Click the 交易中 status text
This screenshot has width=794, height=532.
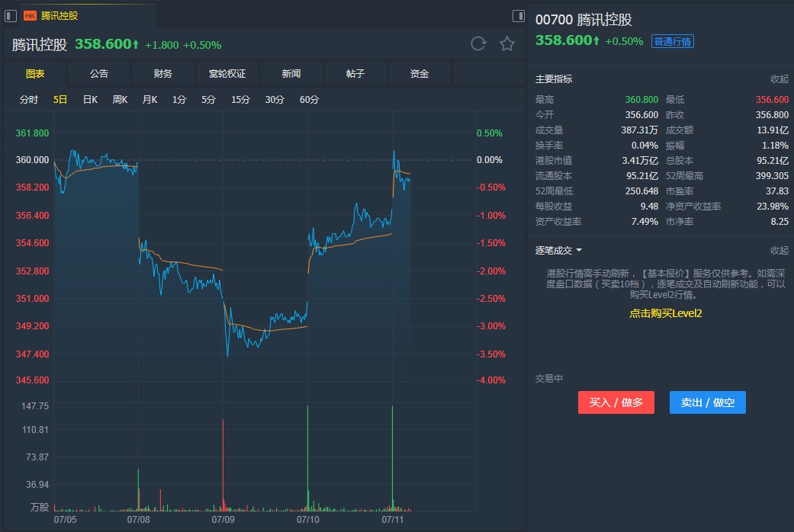(x=549, y=379)
